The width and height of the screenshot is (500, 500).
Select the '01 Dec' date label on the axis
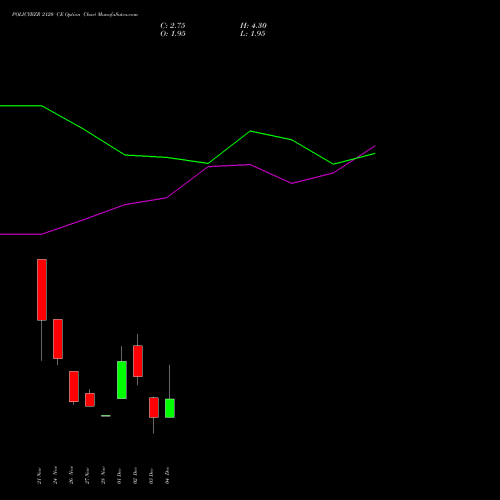pos(119,476)
